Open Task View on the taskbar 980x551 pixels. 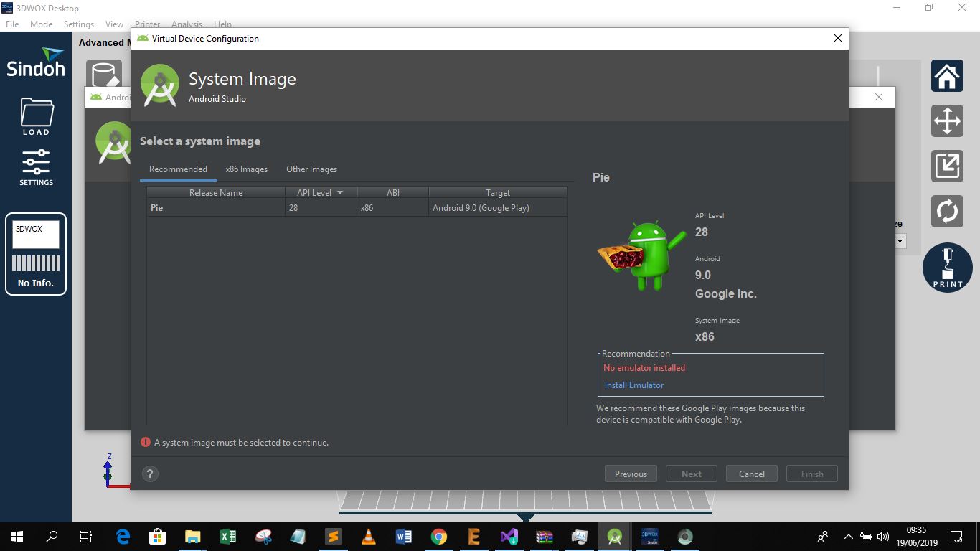(86, 537)
